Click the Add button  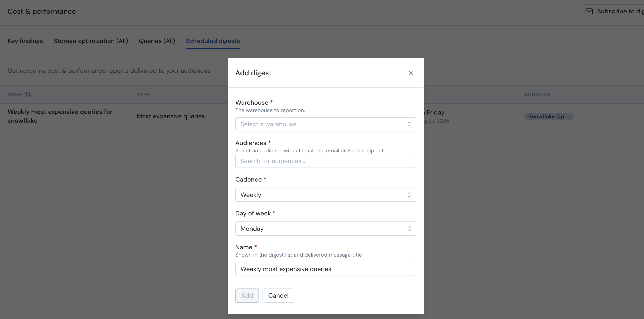pyautogui.click(x=247, y=296)
